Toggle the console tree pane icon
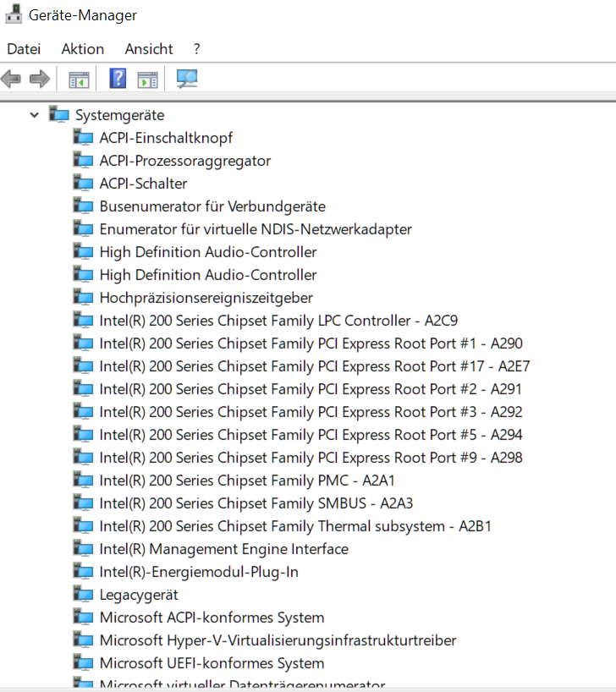 coord(79,80)
